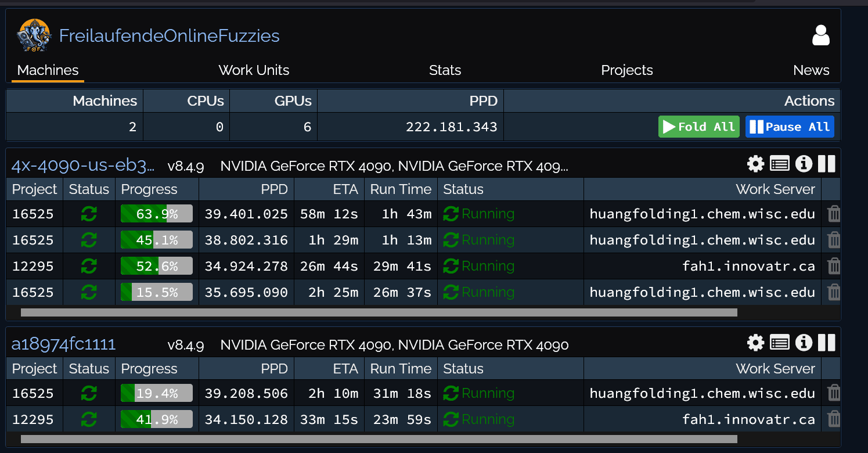
Task: Open the user account icon
Action: 820,35
